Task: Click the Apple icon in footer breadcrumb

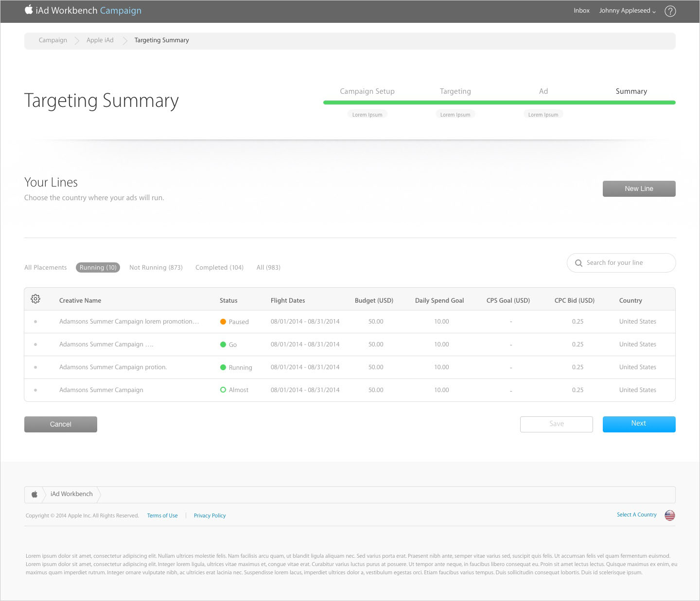Action: (x=35, y=494)
